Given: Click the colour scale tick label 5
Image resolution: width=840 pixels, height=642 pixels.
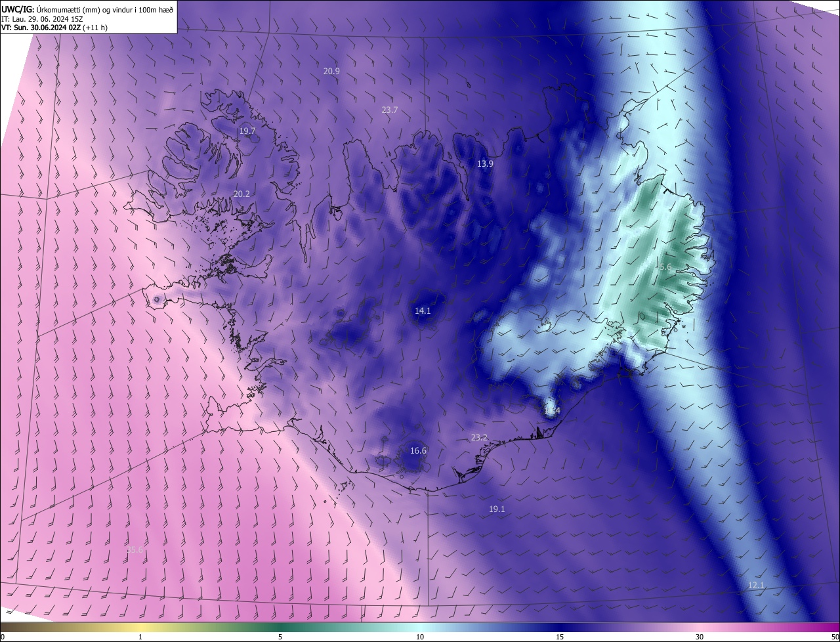Looking at the screenshot, I should [x=280, y=637].
